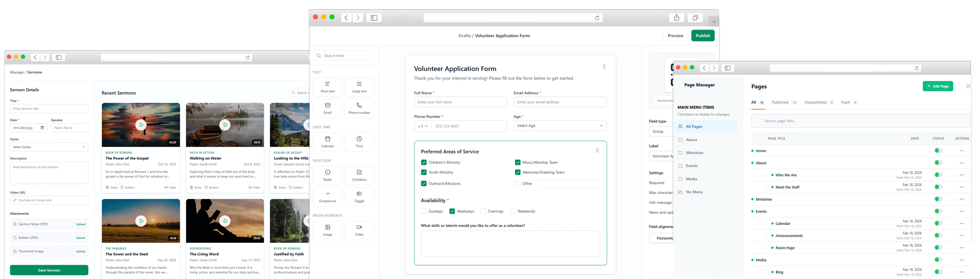980x279 pixels.
Task: Uncheck Outreach/Missions checkbox
Action: click(424, 183)
